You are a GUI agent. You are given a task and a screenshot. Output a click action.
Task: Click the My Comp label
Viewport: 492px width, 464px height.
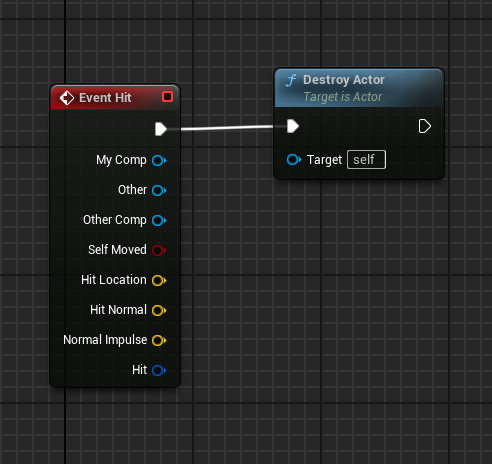click(121, 160)
